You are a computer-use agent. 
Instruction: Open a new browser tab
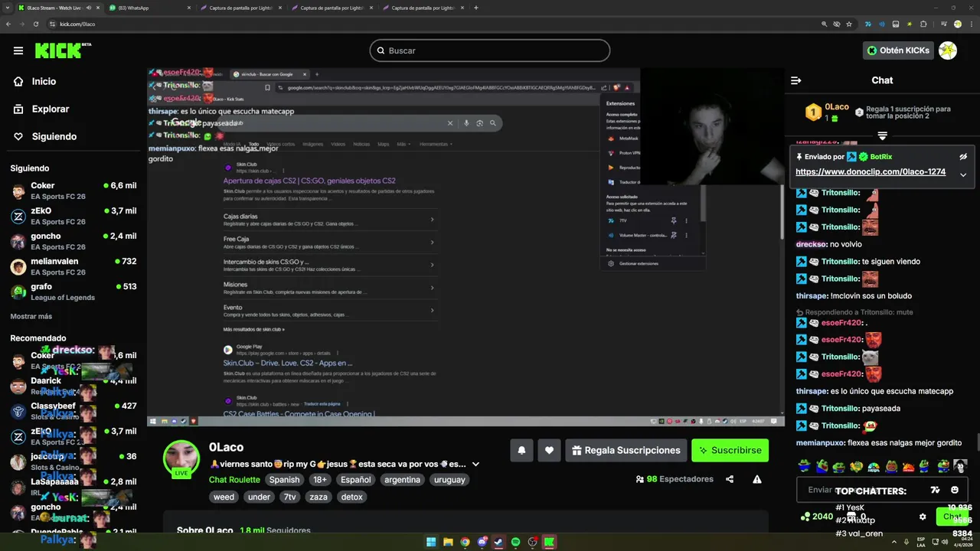coord(476,8)
